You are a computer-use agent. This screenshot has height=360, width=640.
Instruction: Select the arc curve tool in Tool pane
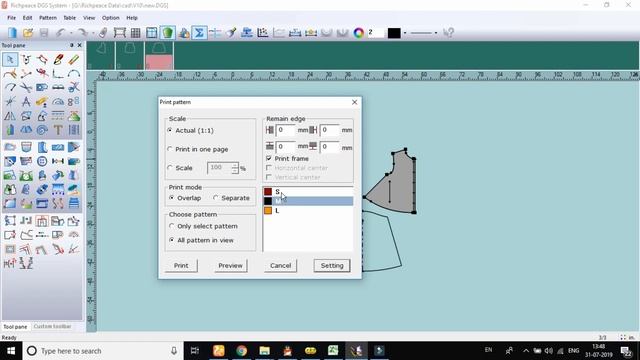[x=74, y=73]
